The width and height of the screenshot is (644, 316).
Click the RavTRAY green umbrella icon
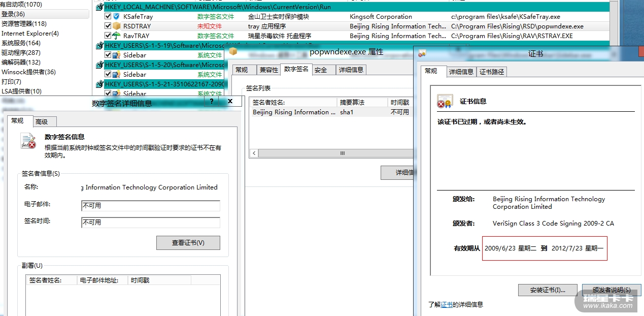coord(116,36)
